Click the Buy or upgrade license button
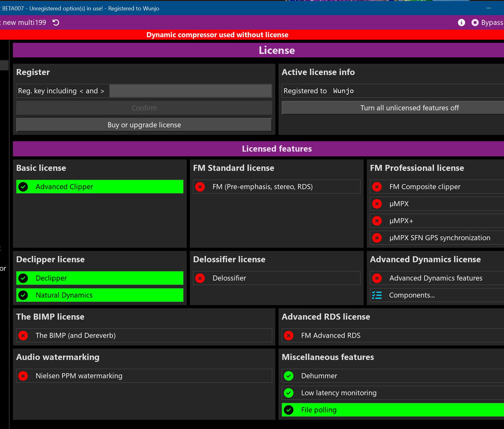Image resolution: width=504 pixels, height=429 pixels. click(144, 125)
